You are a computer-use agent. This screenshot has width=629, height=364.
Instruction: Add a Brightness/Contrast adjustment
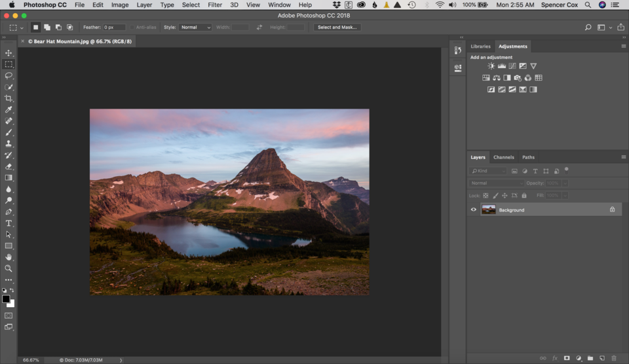[491, 65]
